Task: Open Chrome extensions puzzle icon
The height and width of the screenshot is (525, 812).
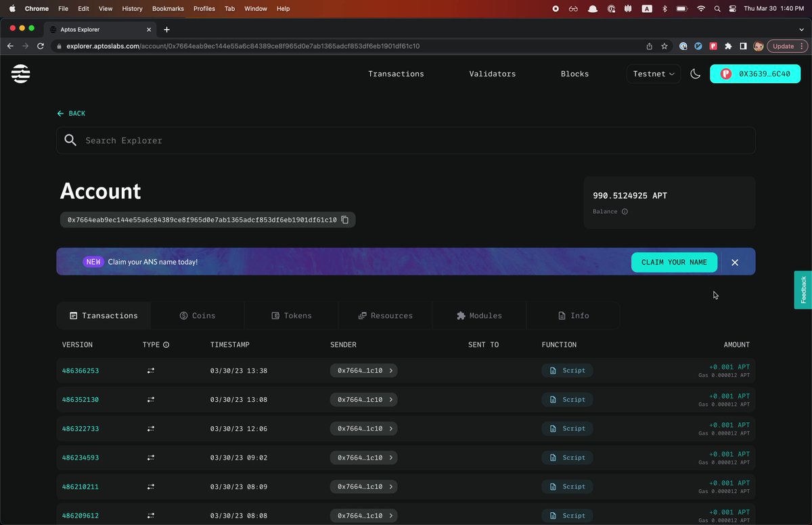Action: (728, 46)
